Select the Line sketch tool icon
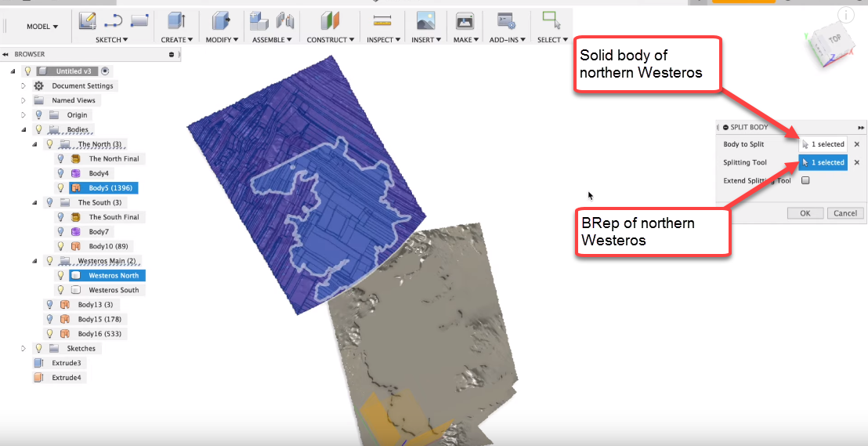Screen dimensions: 868x446 (114, 21)
